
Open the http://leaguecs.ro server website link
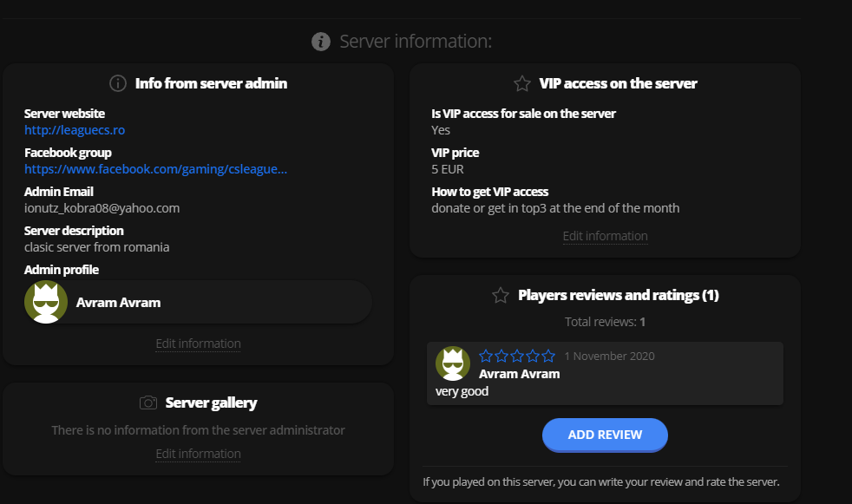75,130
